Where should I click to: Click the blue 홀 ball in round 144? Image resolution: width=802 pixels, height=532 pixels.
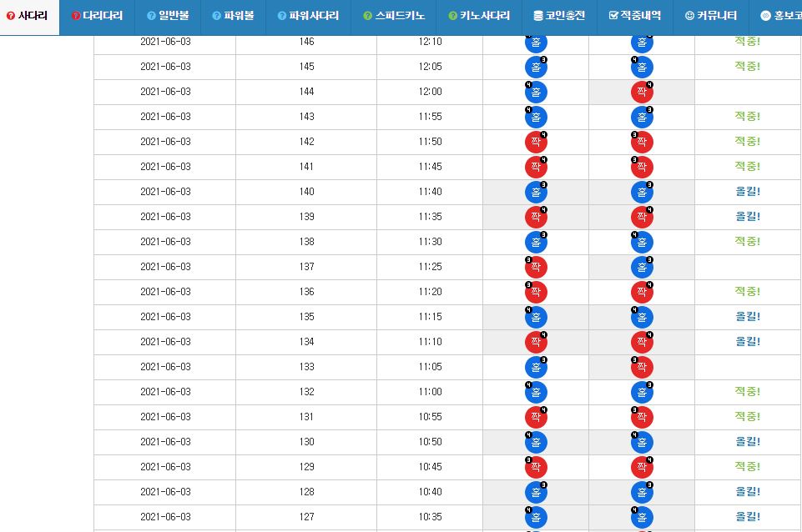click(x=536, y=92)
